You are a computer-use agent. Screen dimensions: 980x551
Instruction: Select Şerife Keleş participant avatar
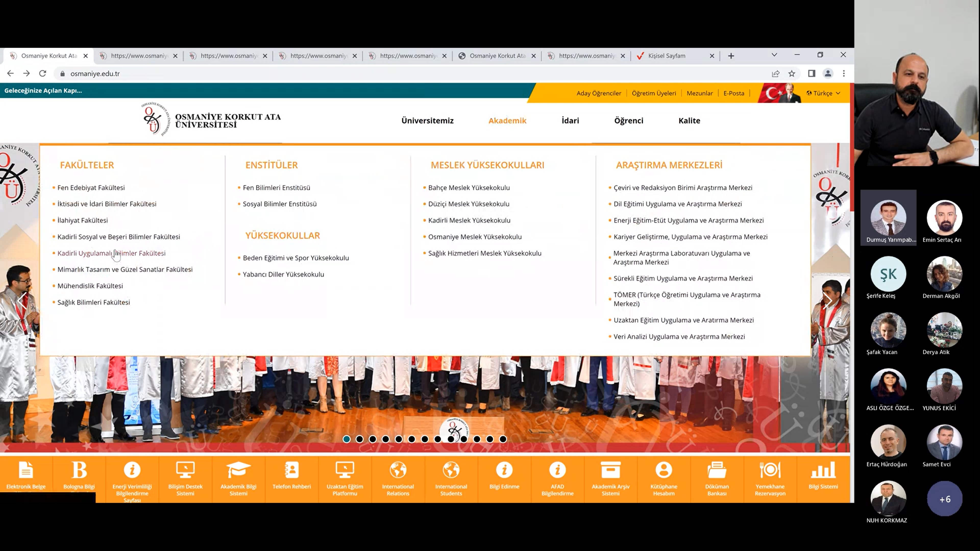[888, 274]
